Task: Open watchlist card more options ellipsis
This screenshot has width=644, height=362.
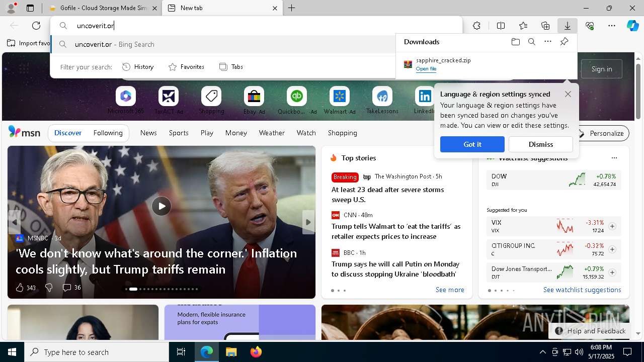Action: (614, 158)
